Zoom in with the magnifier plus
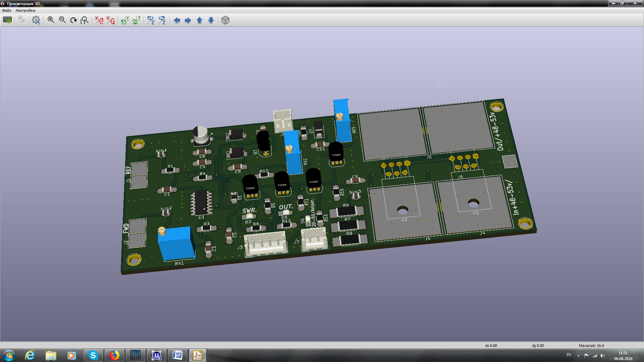Image resolution: width=644 pixels, height=362 pixels. (x=51, y=20)
